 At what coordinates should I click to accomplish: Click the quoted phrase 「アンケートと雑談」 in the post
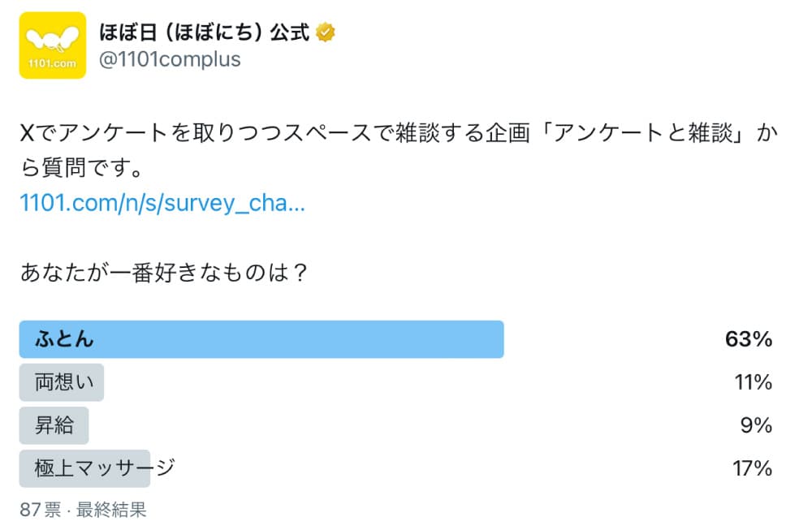point(643,135)
